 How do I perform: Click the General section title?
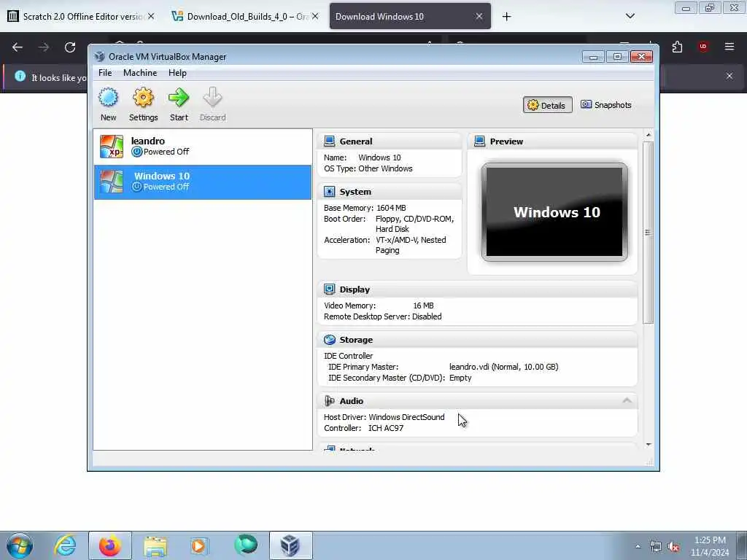356,141
